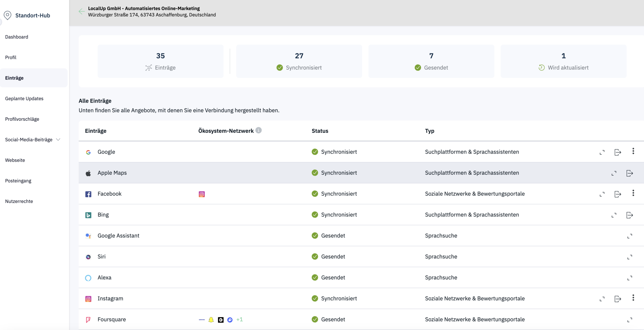Click the +1 more networks link for Foursquare
644x330 pixels.
coord(239,320)
